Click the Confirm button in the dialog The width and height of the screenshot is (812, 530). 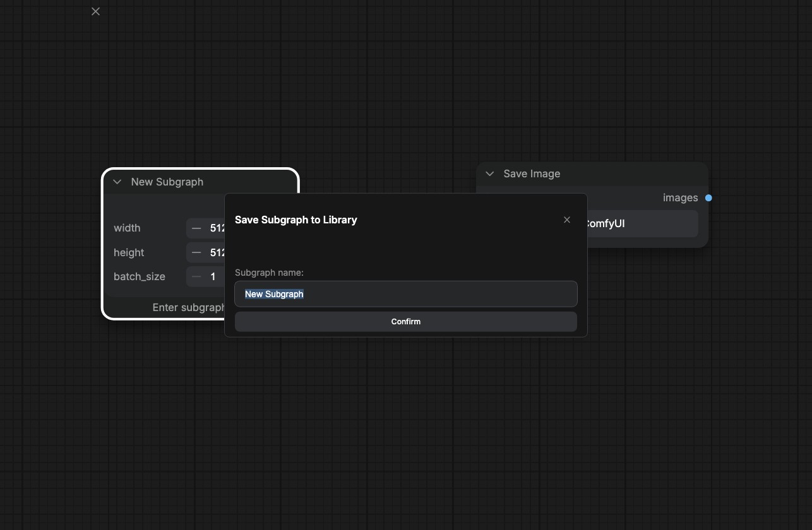(405, 321)
